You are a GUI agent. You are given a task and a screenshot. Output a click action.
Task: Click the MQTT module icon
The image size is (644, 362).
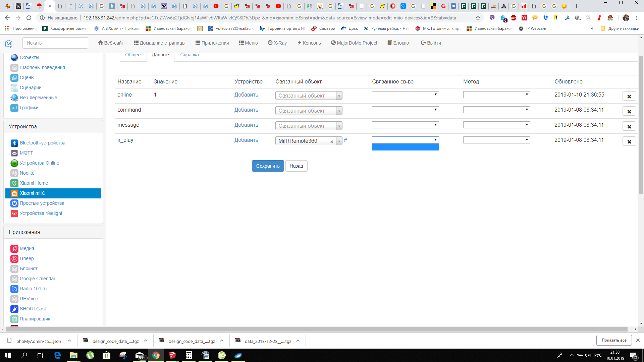click(14, 153)
